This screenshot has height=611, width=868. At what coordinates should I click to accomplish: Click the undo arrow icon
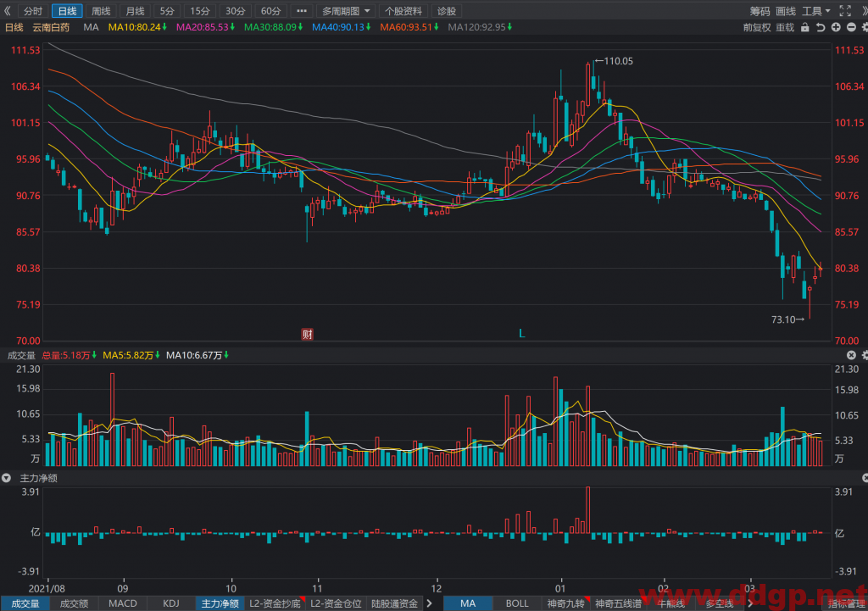click(821, 27)
